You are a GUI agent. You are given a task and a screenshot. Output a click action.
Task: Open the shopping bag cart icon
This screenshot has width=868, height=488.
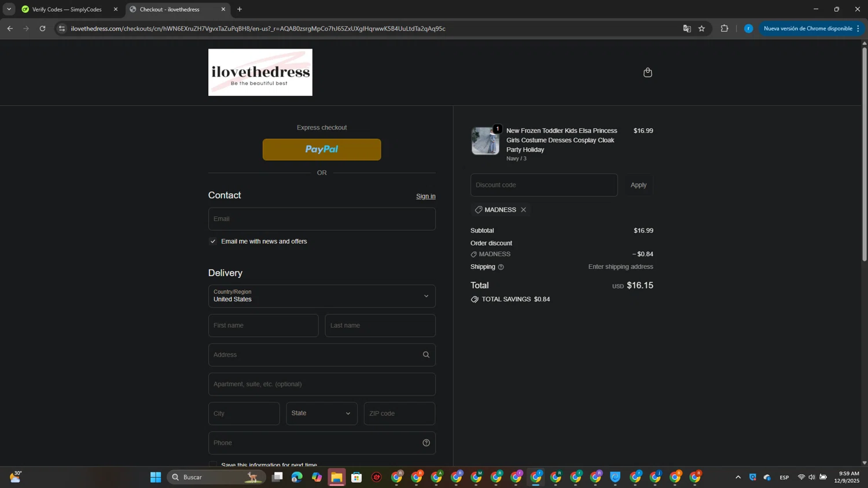tap(648, 72)
